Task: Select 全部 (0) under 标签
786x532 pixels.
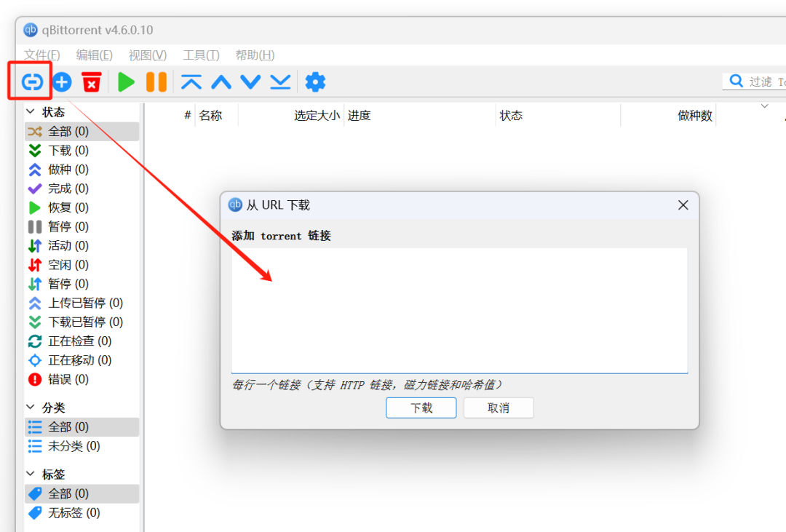Action: (82, 493)
